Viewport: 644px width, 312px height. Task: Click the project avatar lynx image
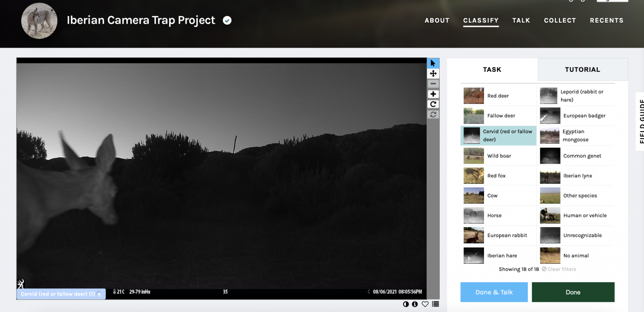pos(39,21)
